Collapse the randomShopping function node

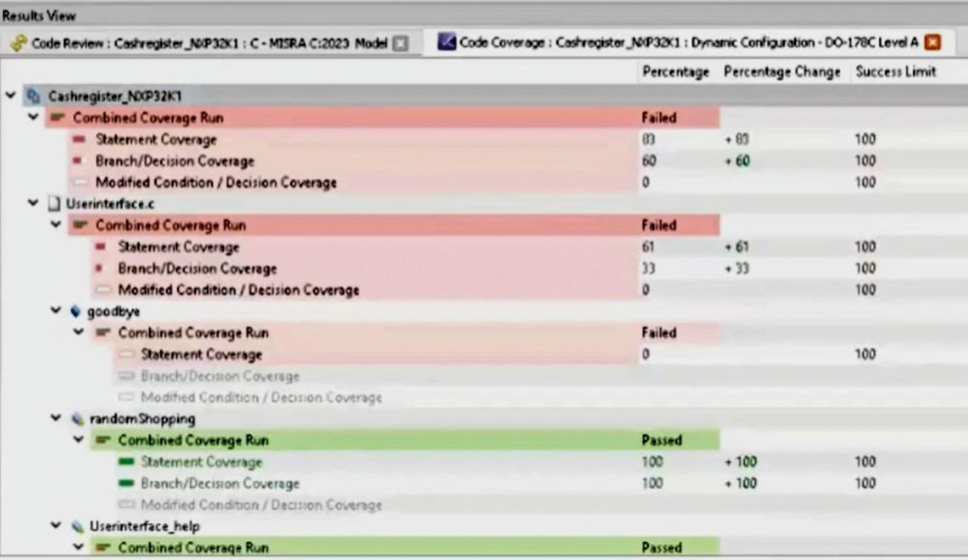tap(56, 419)
